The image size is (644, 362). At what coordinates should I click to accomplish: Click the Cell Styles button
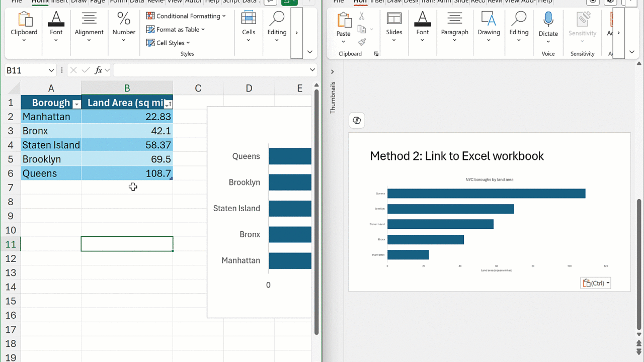coord(170,43)
